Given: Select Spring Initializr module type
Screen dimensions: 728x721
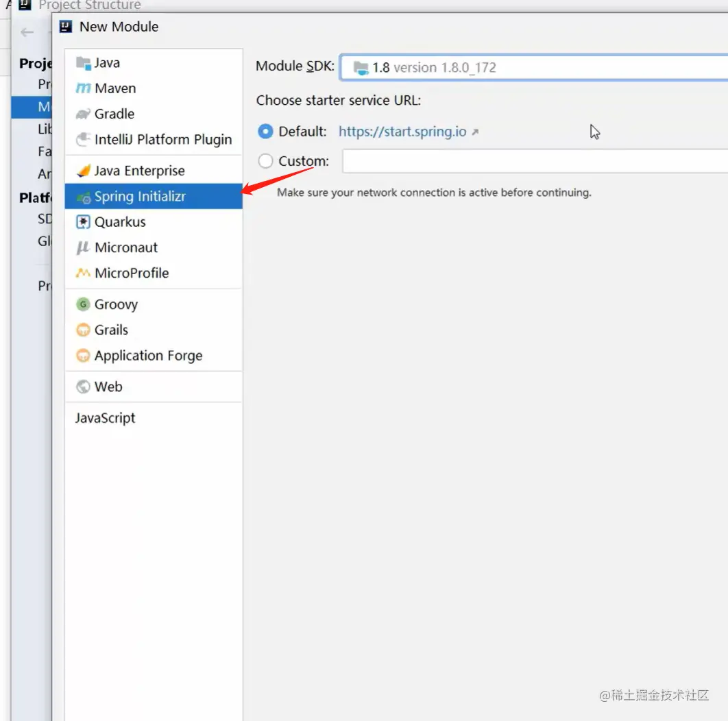Looking at the screenshot, I should pyautogui.click(x=154, y=196).
